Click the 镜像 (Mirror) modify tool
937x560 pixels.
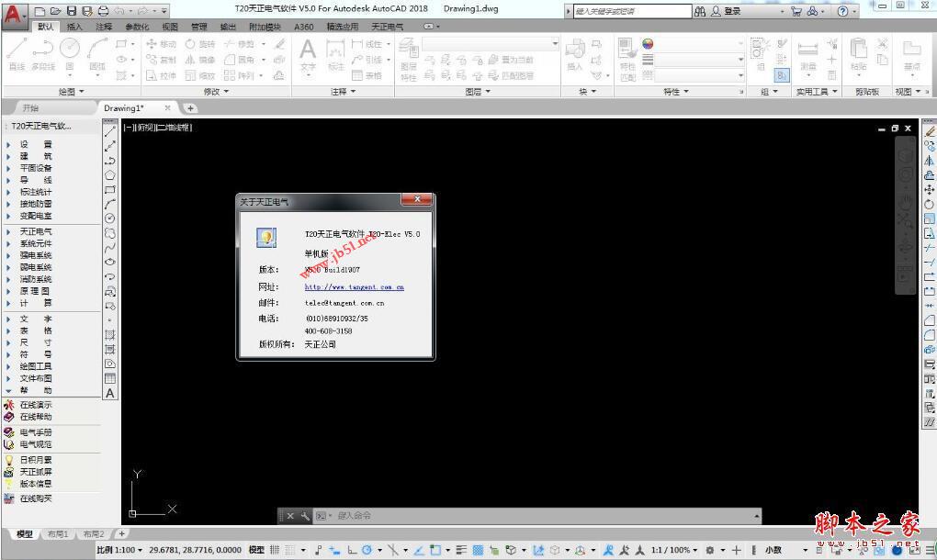point(200,60)
